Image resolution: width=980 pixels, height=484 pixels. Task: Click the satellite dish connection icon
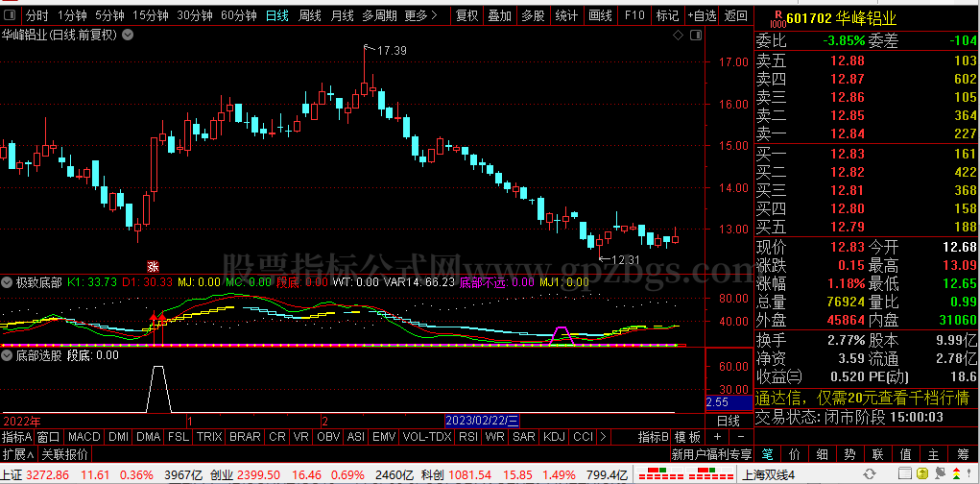(x=940, y=473)
